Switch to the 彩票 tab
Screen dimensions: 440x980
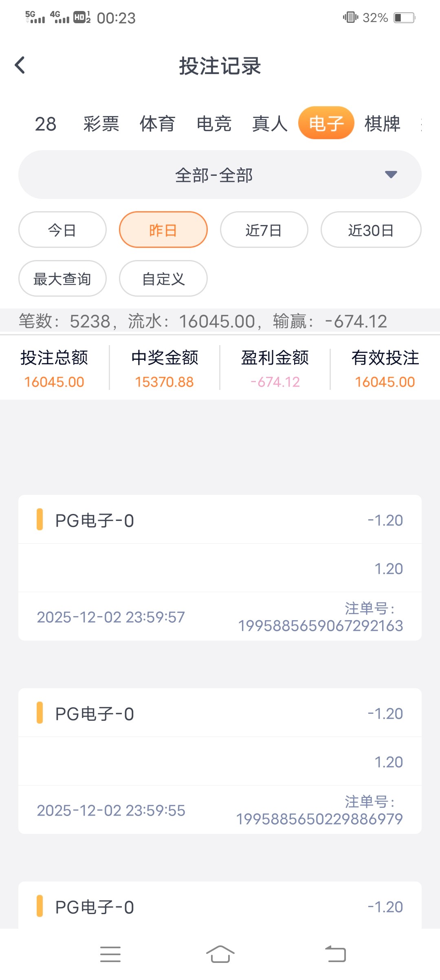click(x=101, y=123)
